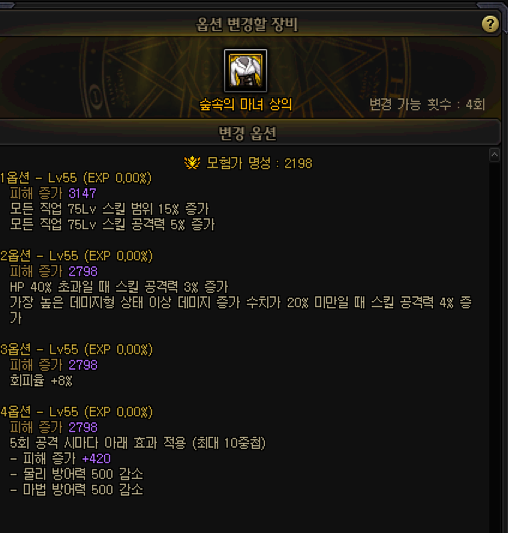The height and width of the screenshot is (533, 508).
Task: Click 물리 방어력 500 감소 line
Action: 77,474
